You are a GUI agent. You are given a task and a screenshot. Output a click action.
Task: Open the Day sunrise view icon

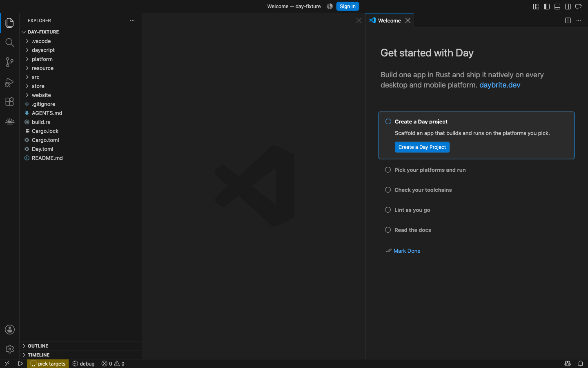coord(10,121)
